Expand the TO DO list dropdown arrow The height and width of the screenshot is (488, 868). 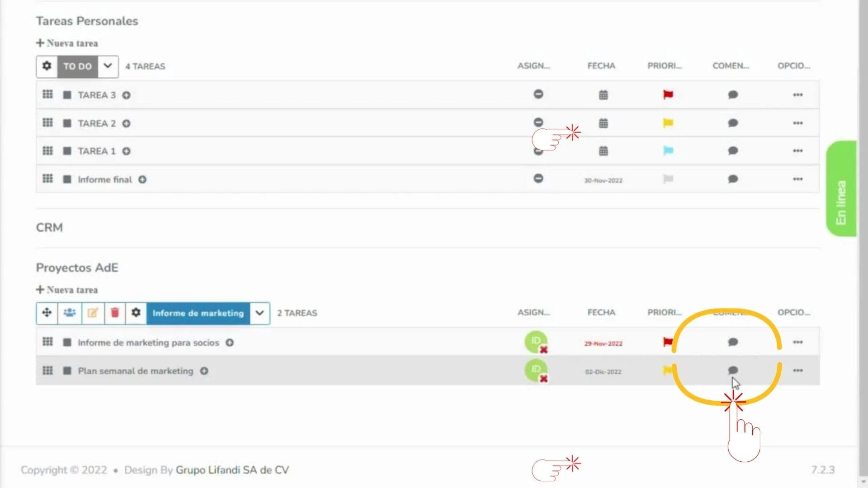pyautogui.click(x=108, y=66)
